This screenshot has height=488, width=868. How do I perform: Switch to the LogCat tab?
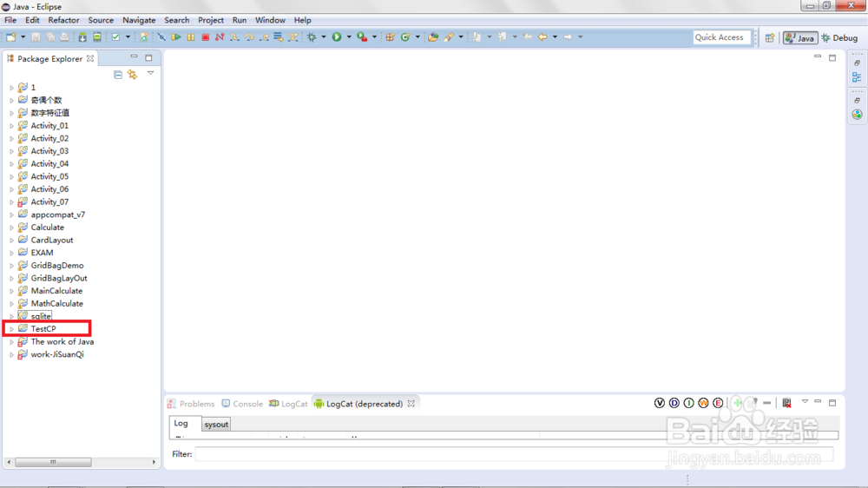pos(288,404)
